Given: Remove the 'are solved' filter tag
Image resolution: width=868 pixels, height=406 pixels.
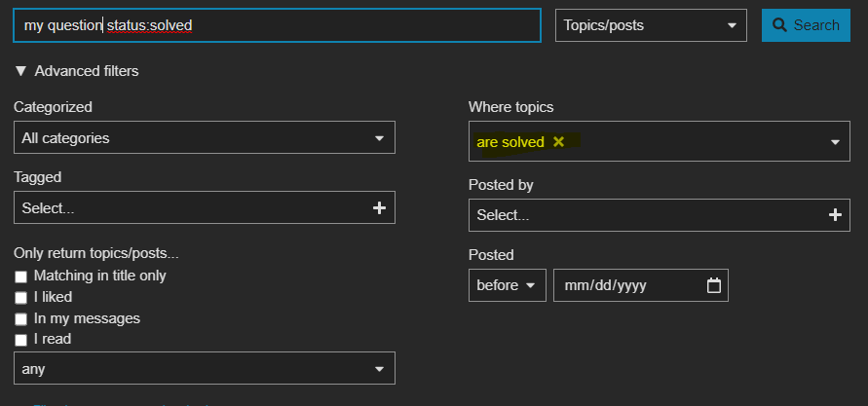Looking at the screenshot, I should 558,142.
